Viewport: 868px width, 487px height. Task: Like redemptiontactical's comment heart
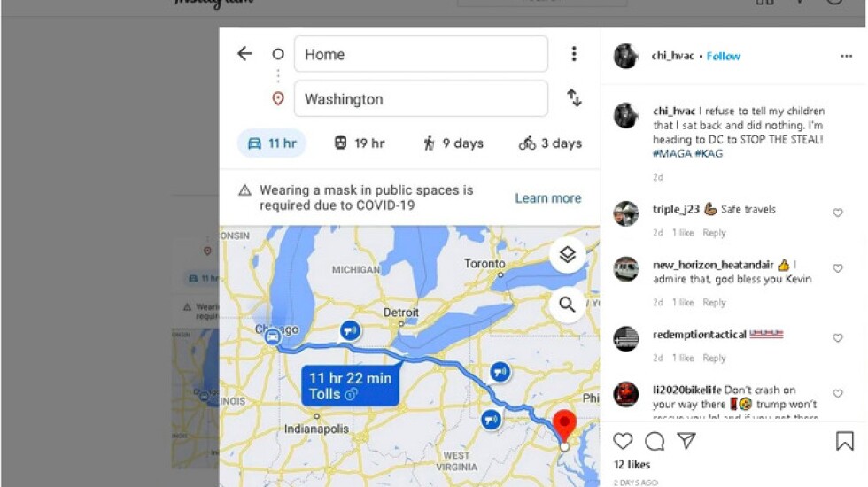pyautogui.click(x=838, y=337)
